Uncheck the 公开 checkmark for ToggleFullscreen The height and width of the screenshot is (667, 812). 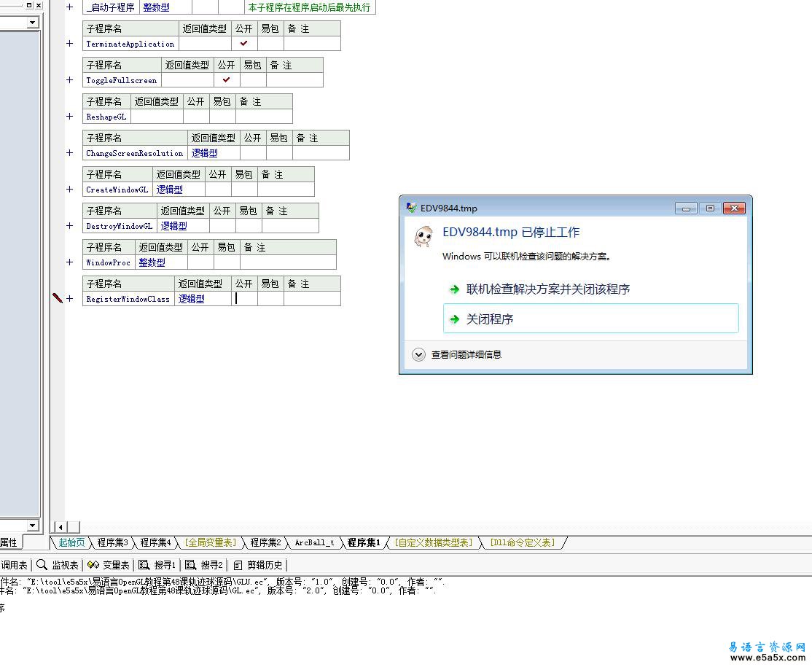coord(227,80)
